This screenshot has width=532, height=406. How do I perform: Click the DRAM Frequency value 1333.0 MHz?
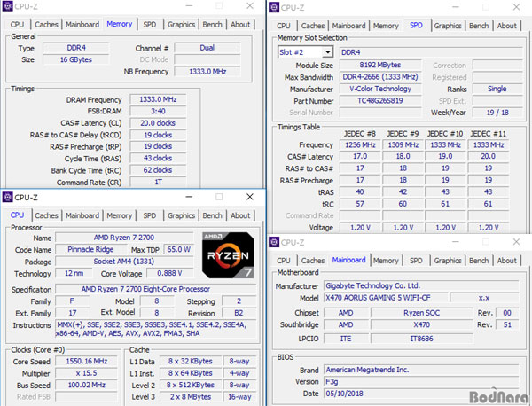158,99
